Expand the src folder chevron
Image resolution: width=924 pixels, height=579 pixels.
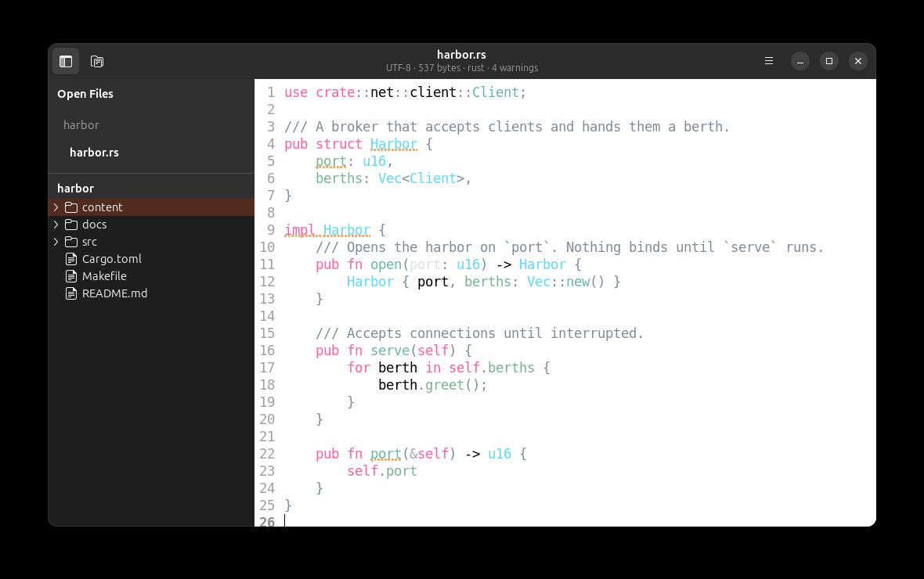coord(56,242)
